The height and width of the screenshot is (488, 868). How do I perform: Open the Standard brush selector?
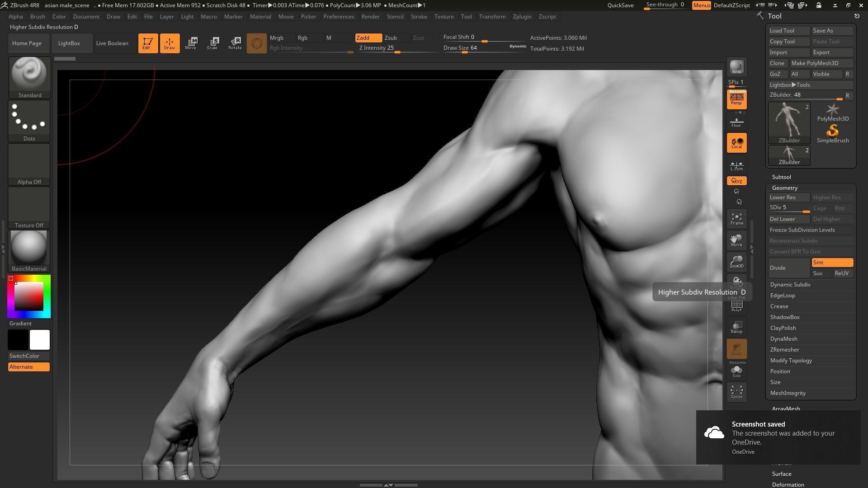click(29, 77)
